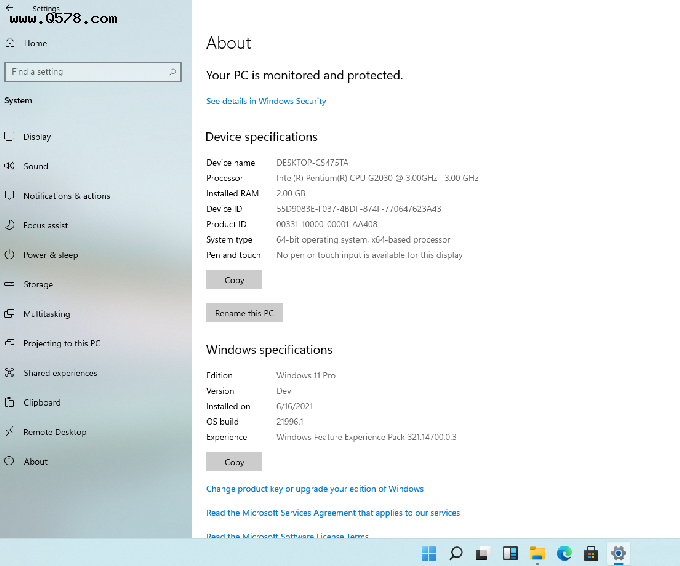Select the Device ID value
The height and width of the screenshot is (566, 680).
(x=359, y=209)
